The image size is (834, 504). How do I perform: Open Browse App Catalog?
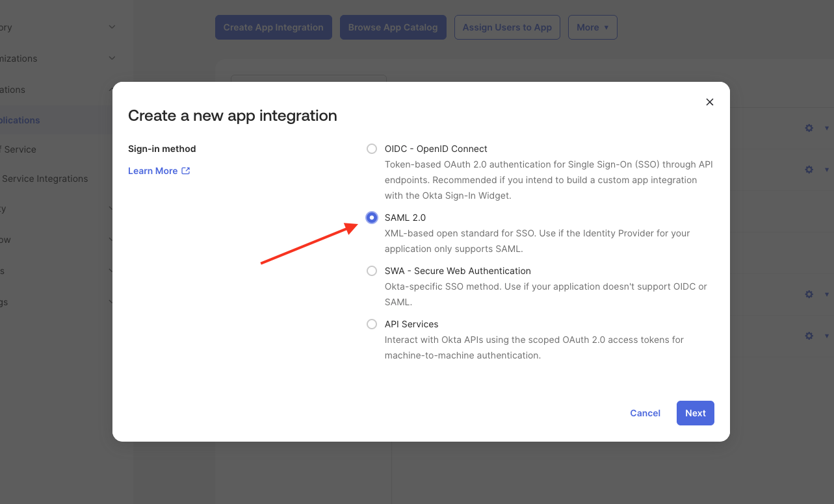tap(393, 27)
